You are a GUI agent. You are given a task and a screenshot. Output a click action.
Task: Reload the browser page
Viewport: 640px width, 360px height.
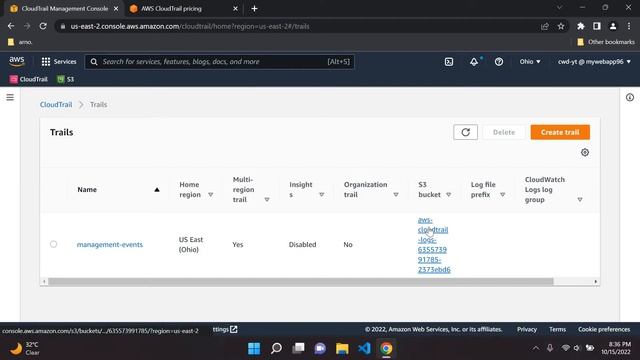click(43, 26)
